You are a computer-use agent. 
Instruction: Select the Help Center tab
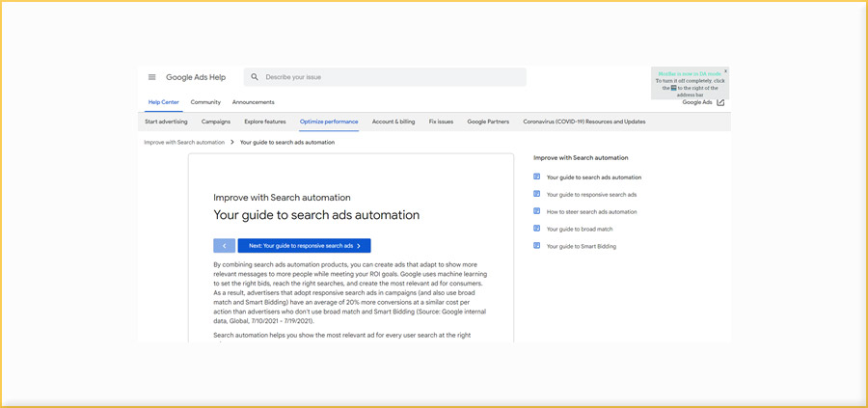pos(163,102)
